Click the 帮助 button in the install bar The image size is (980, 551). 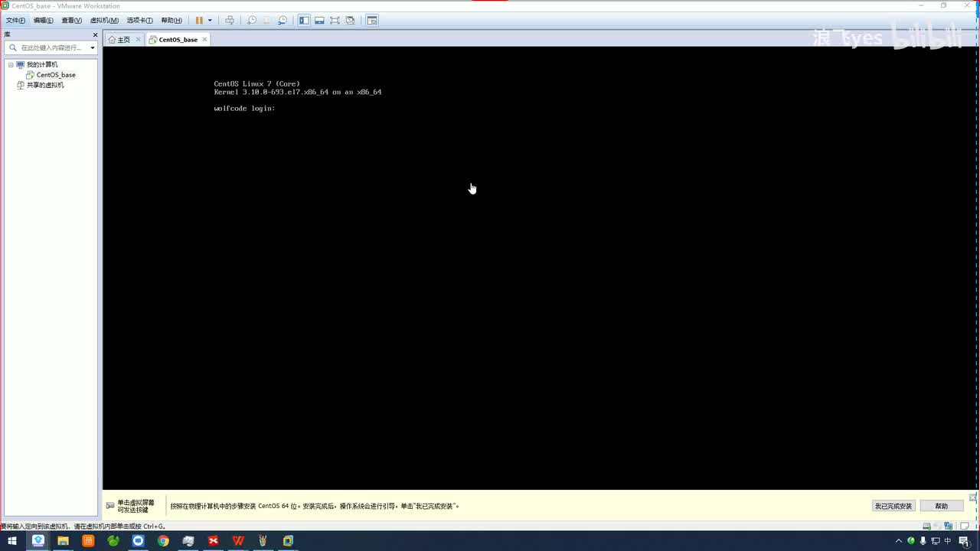tap(941, 506)
